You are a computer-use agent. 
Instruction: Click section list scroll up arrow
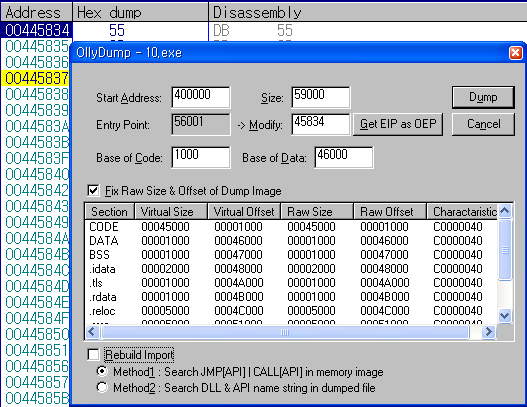pos(505,211)
